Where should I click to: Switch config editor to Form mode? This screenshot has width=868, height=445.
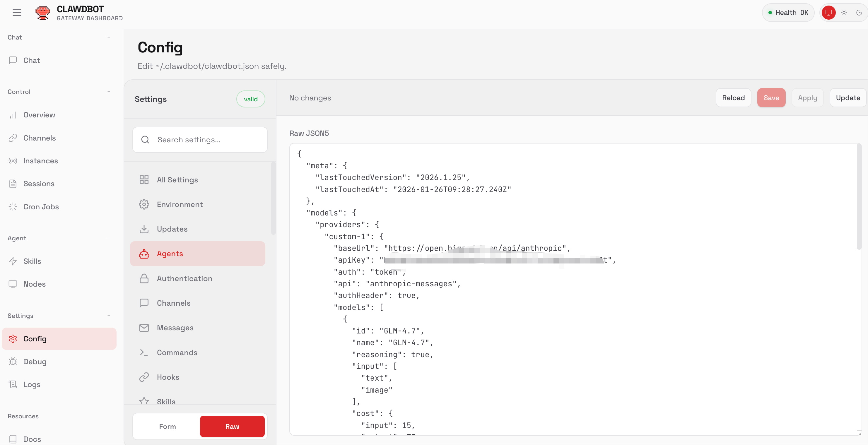pos(167,427)
